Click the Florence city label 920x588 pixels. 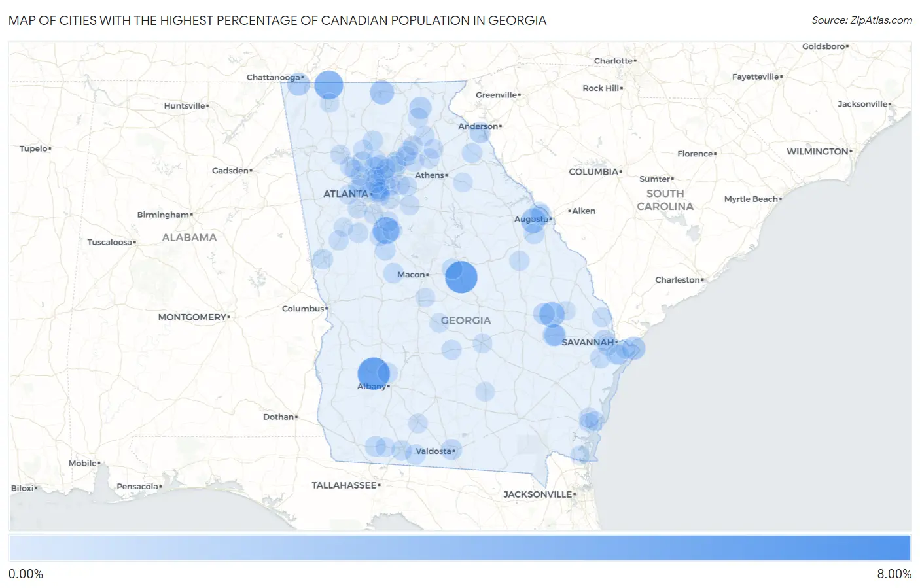[695, 154]
